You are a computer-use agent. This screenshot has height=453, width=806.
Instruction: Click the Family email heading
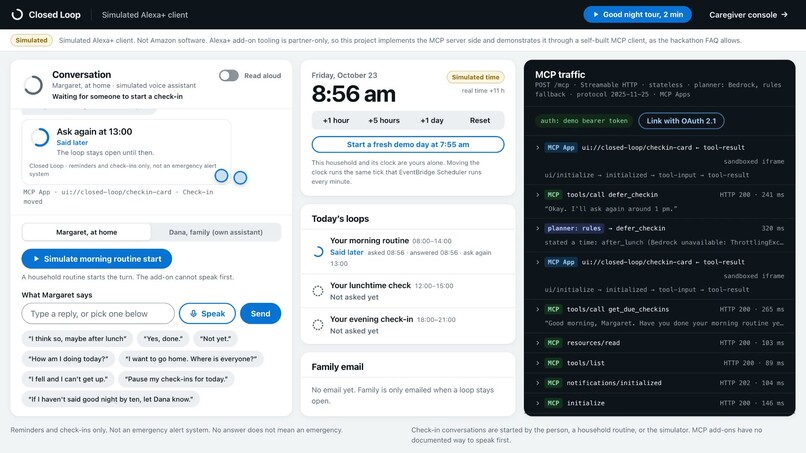337,367
